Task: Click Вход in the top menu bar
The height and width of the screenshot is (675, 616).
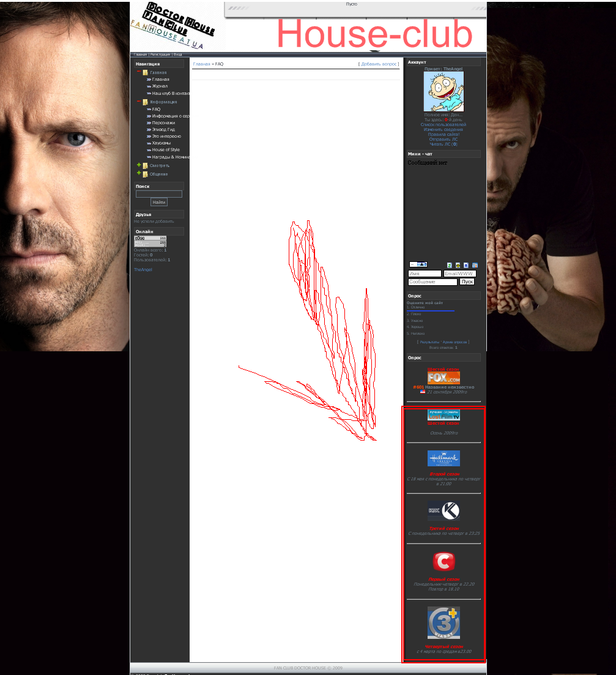Action: [177, 54]
